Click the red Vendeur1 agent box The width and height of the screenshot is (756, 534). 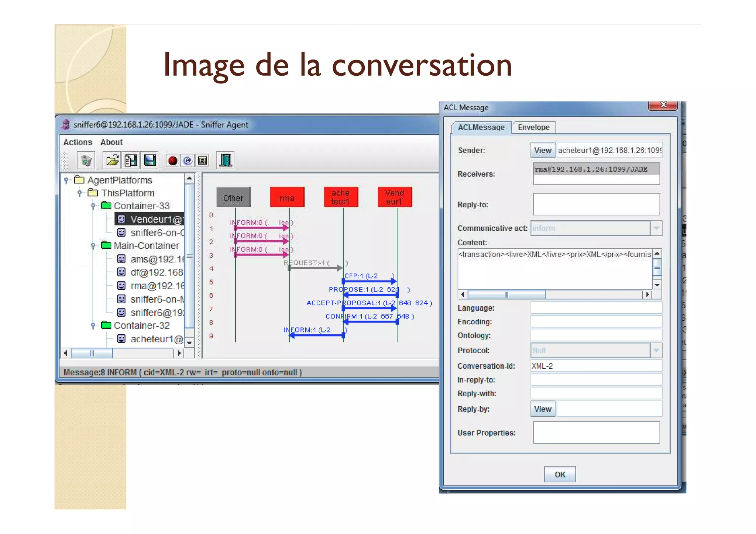click(395, 197)
